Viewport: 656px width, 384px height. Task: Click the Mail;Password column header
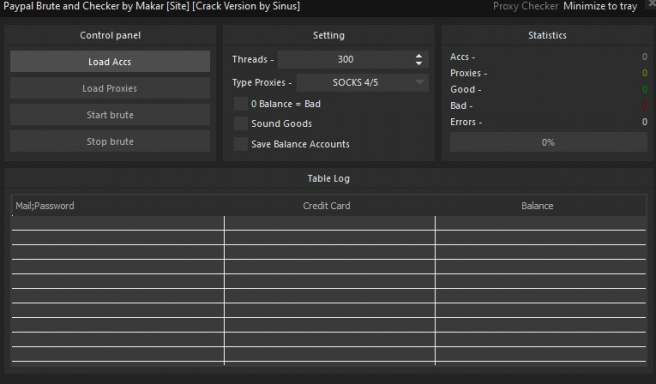45,206
